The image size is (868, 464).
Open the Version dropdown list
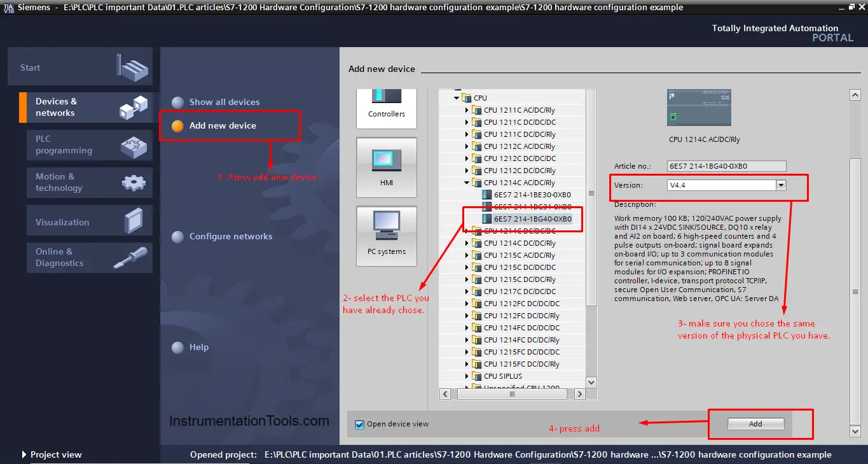[782, 185]
